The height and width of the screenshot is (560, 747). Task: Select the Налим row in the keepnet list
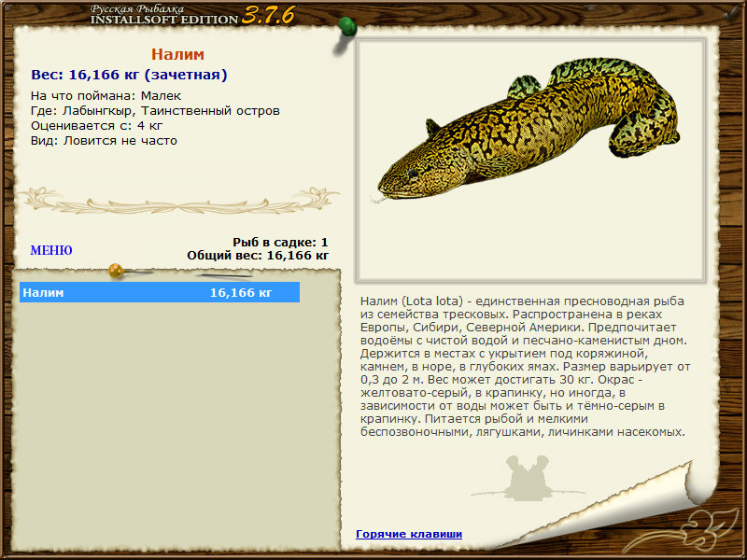[160, 292]
